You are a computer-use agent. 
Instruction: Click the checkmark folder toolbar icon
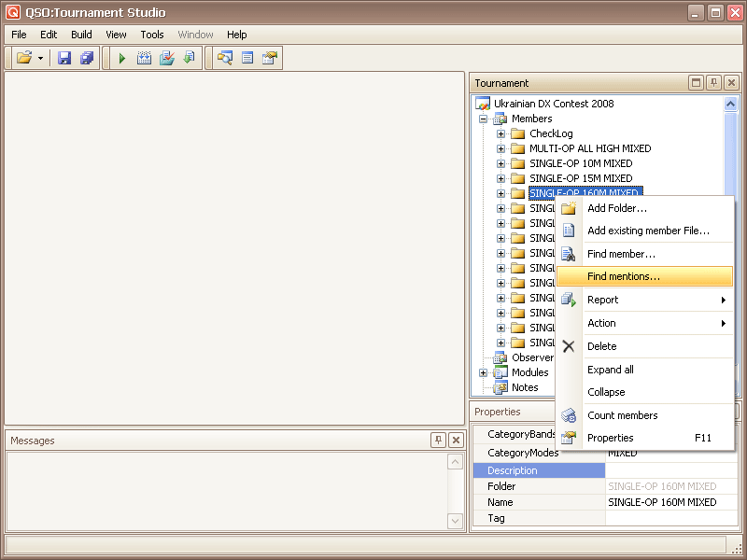pyautogui.click(x=167, y=58)
